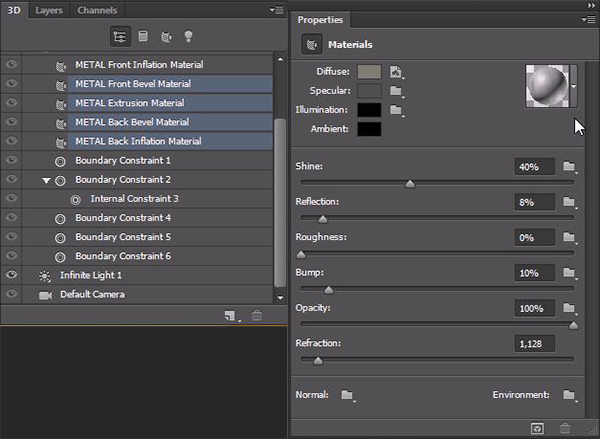
Task: Hide the METAL Extrusion Material
Action: point(12,103)
